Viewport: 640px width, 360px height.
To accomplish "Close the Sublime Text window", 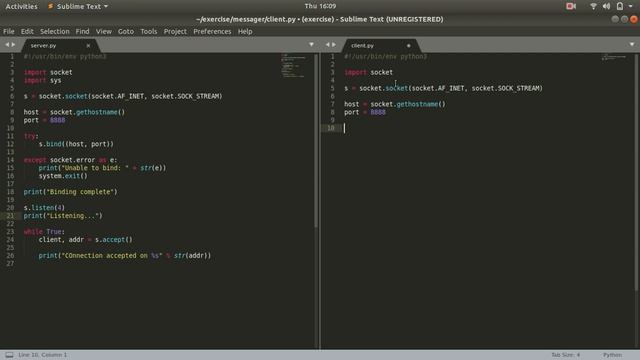I will tap(634, 19).
